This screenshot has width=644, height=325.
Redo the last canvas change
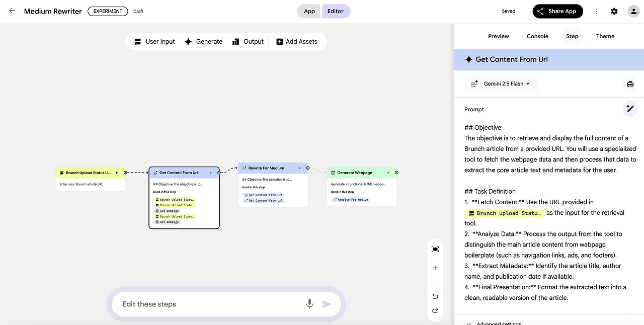click(435, 310)
